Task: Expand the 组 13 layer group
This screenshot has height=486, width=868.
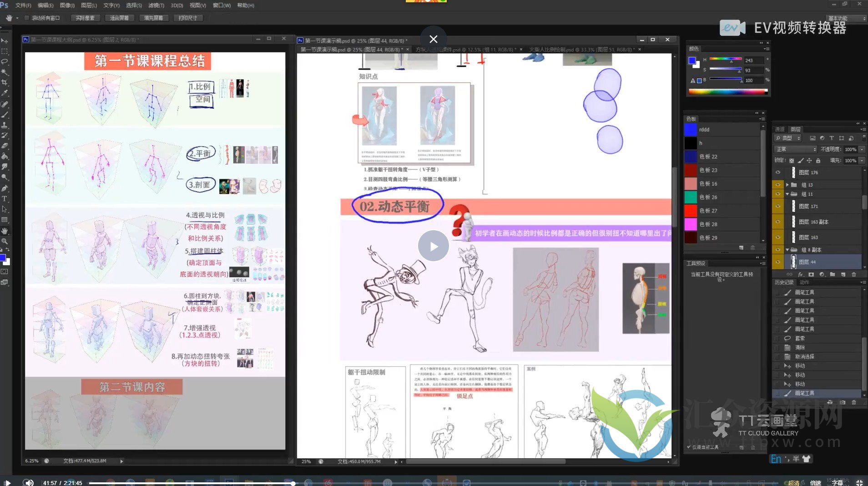Action: [x=787, y=185]
